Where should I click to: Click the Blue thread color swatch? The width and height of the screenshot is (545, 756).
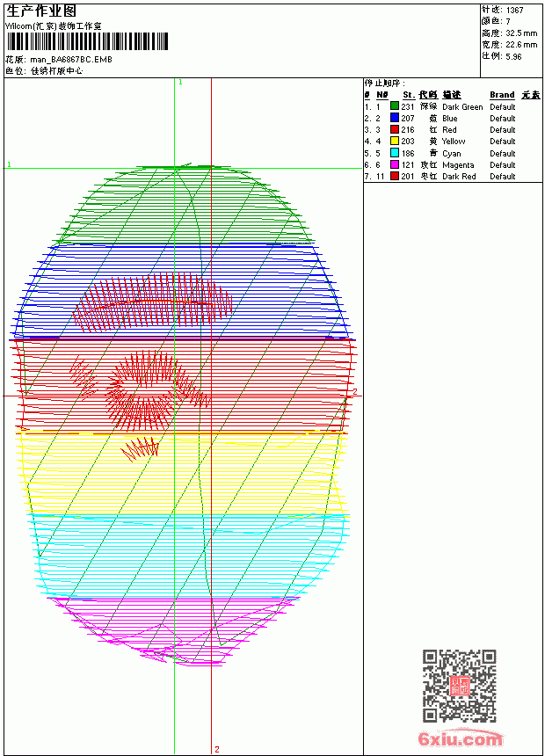(x=395, y=118)
